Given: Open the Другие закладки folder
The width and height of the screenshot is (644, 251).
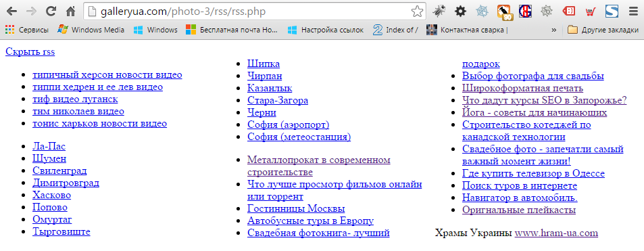Looking at the screenshot, I should (603, 30).
